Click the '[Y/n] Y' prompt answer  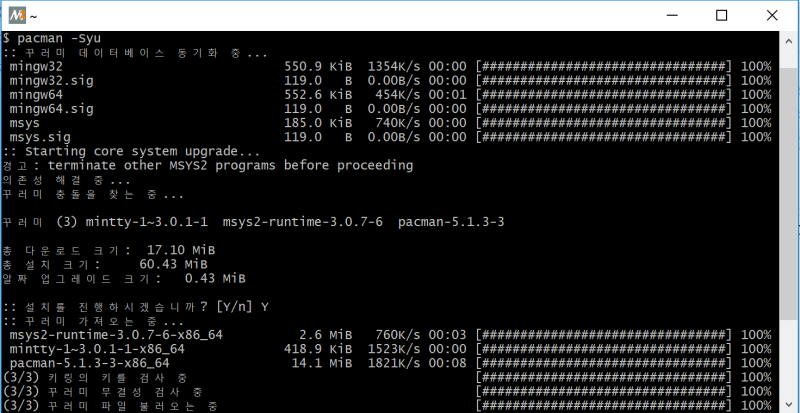coord(242,307)
